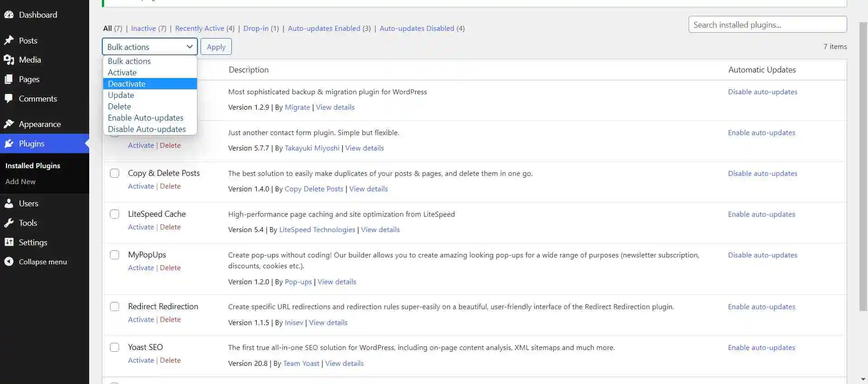Open Media library icon in sidebar

click(9, 60)
